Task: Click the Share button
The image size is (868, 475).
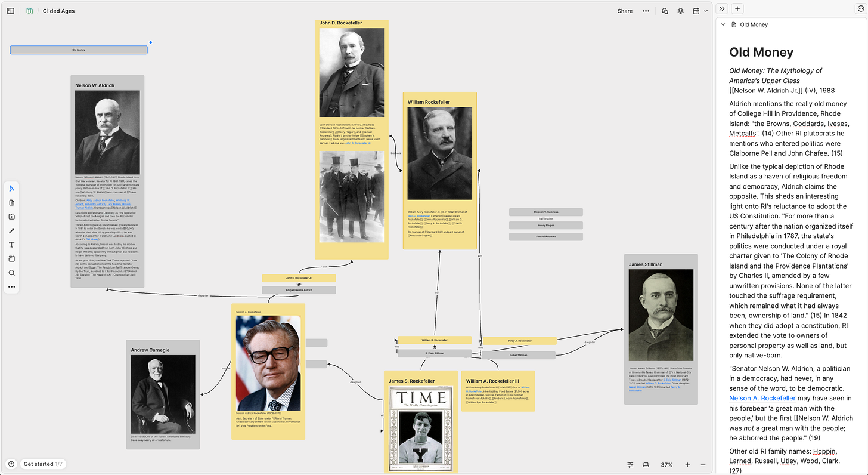Action: [x=625, y=11]
